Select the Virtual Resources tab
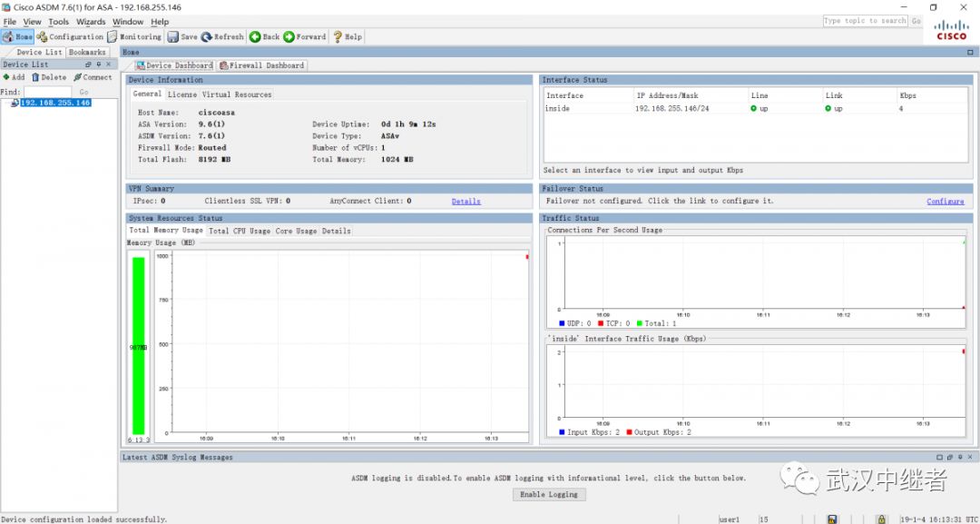The image size is (980, 524). (236, 94)
